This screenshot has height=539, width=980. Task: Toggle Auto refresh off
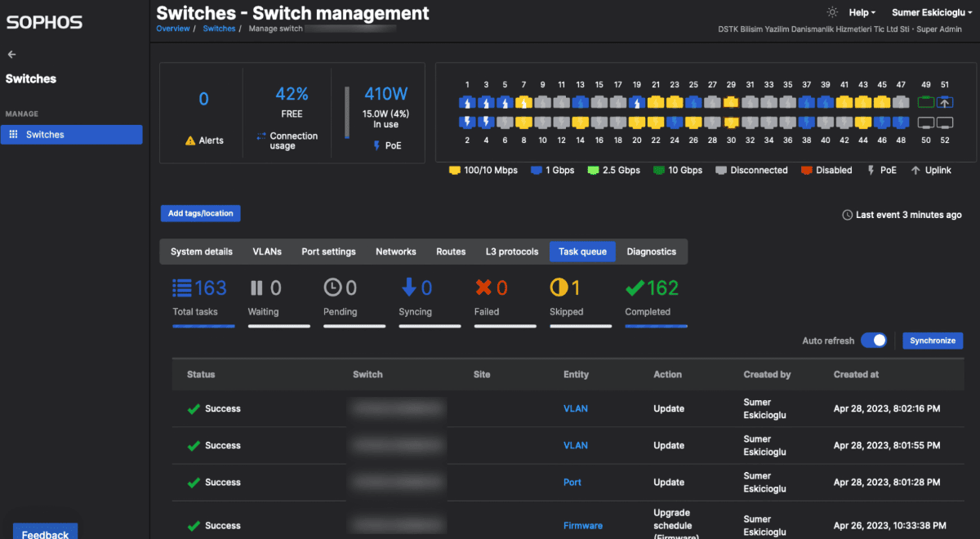874,341
